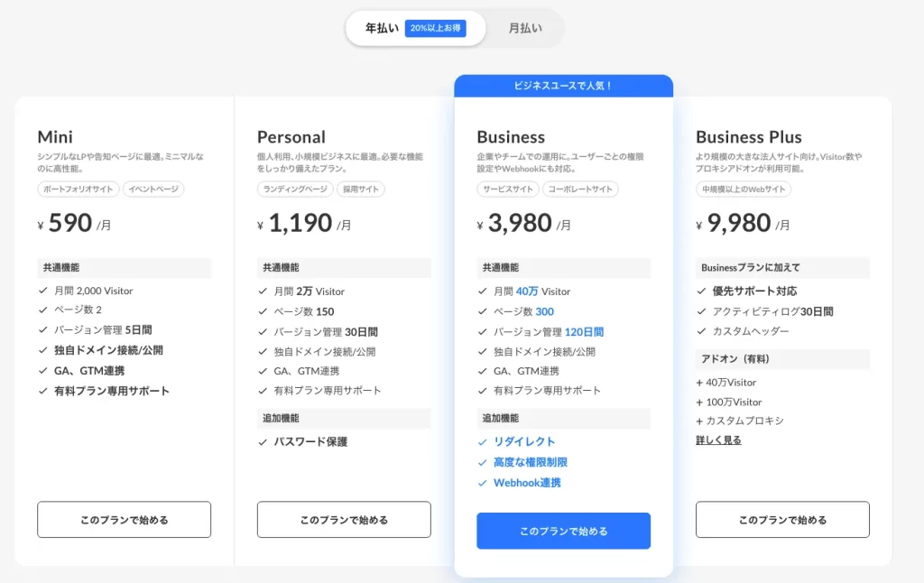
Task: Click the blue checkmark beside リダイレクト
Action: click(x=483, y=442)
